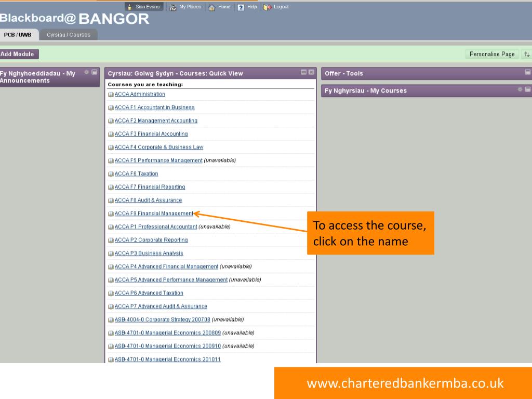Click the Help question mark icon

(241, 7)
